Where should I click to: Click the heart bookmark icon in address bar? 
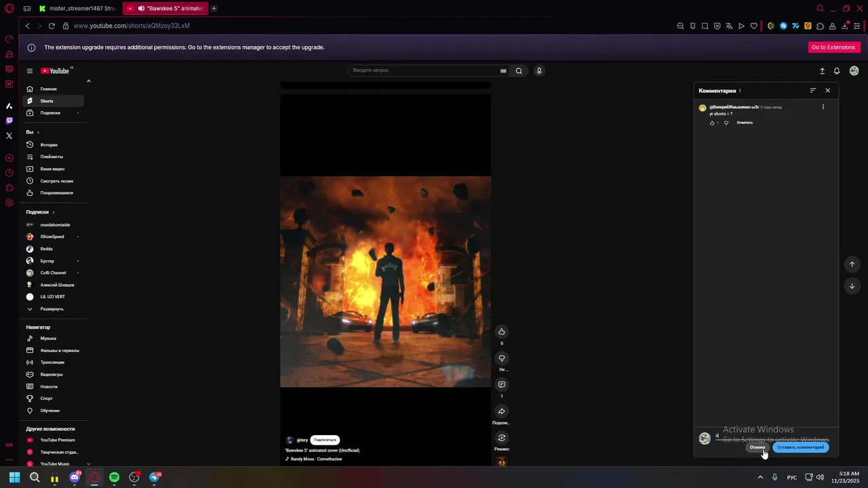(753, 26)
